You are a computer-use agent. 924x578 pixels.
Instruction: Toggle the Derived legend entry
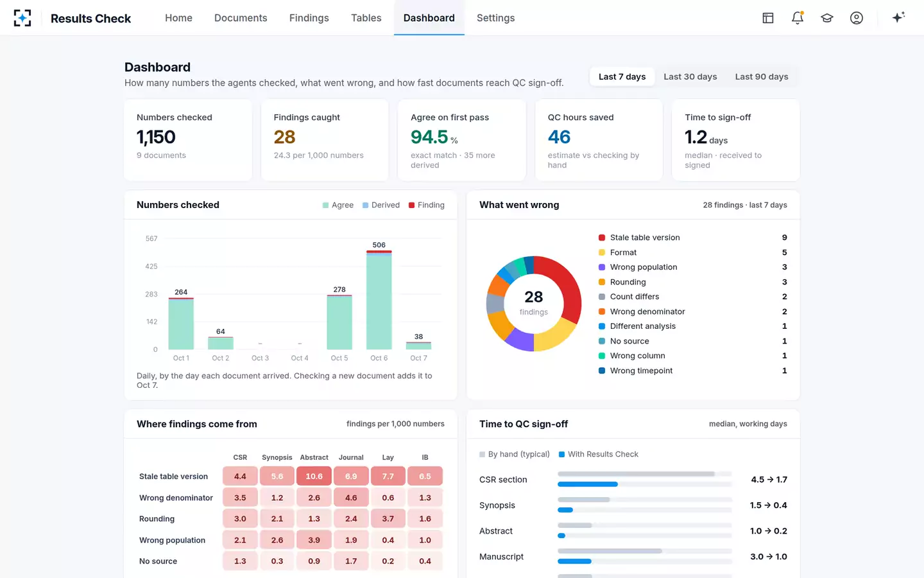tap(381, 205)
